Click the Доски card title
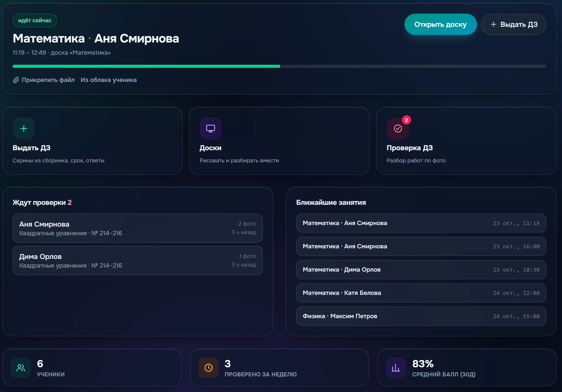562x392 pixels. pos(211,148)
